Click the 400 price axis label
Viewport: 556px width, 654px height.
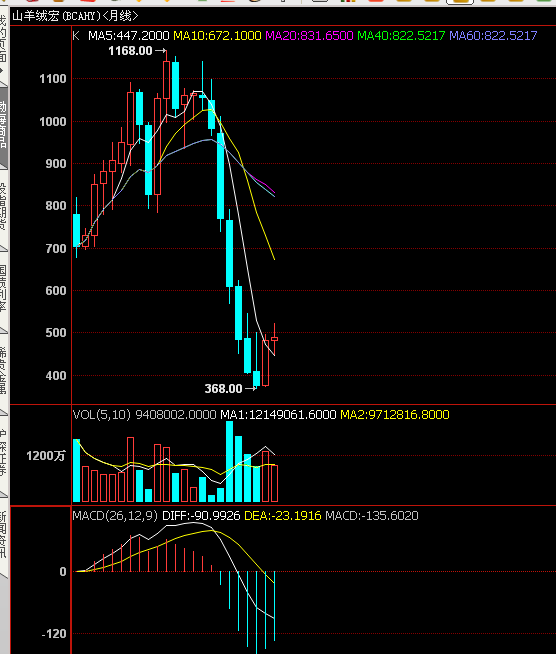(x=56, y=376)
